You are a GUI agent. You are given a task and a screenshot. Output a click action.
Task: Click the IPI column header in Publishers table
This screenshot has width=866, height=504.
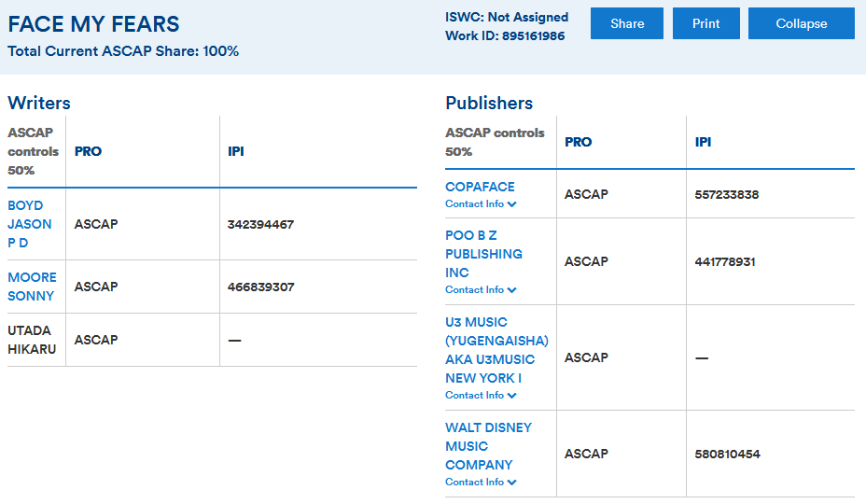pyautogui.click(x=704, y=142)
